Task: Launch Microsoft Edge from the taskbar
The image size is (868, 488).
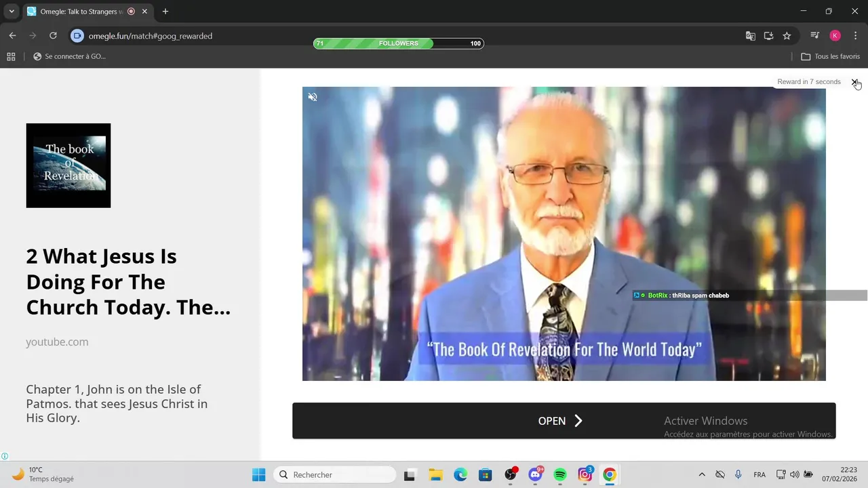Action: click(x=460, y=474)
